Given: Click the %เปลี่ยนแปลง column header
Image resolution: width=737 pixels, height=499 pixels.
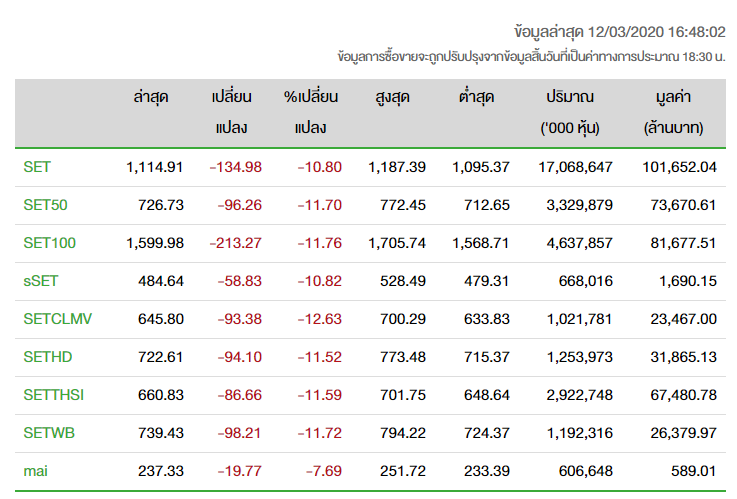Looking at the screenshot, I should coord(311,112).
